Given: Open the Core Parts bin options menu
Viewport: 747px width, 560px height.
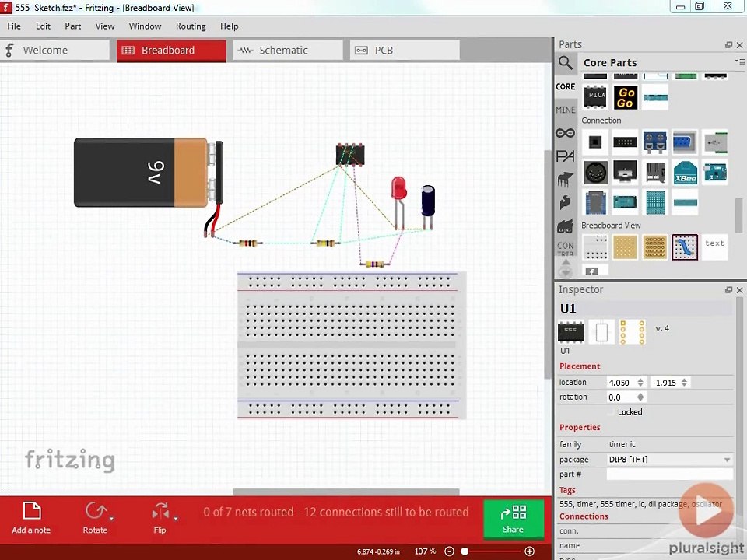Looking at the screenshot, I should point(740,61).
